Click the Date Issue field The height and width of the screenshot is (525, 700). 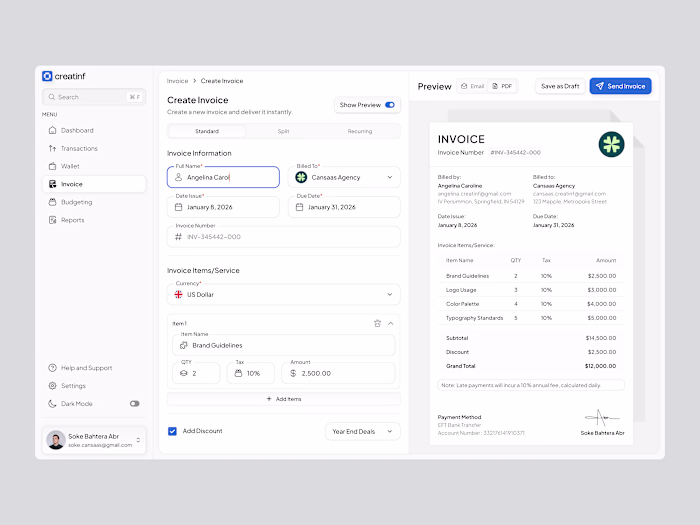tap(223, 207)
